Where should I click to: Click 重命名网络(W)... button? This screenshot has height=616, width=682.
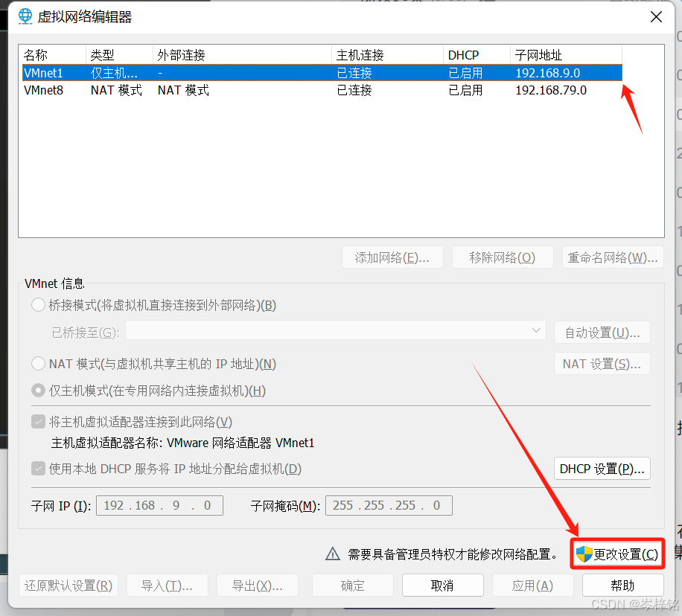tap(613, 257)
